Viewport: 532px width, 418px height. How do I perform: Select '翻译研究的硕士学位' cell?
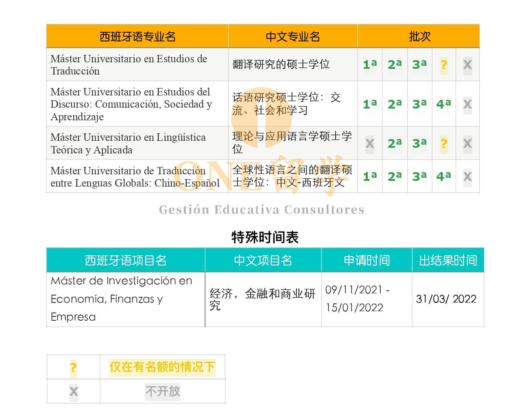293,65
